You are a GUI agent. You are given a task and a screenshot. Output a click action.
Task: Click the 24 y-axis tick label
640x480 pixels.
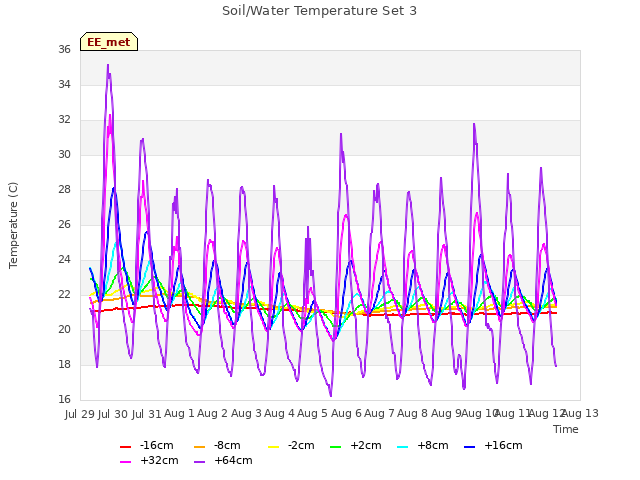(x=64, y=260)
